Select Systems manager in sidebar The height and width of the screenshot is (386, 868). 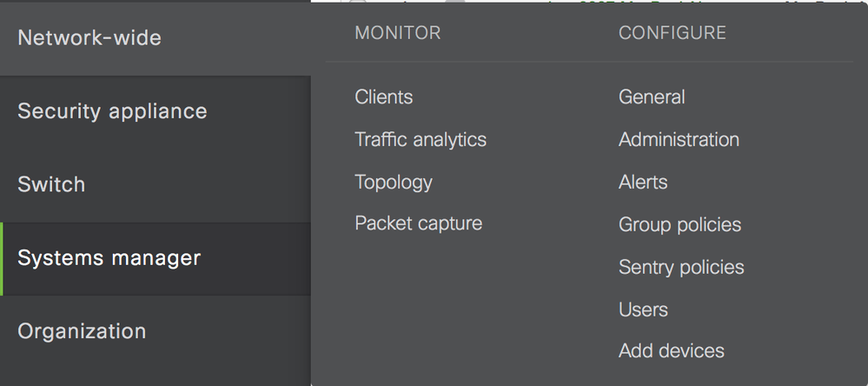pos(109,258)
